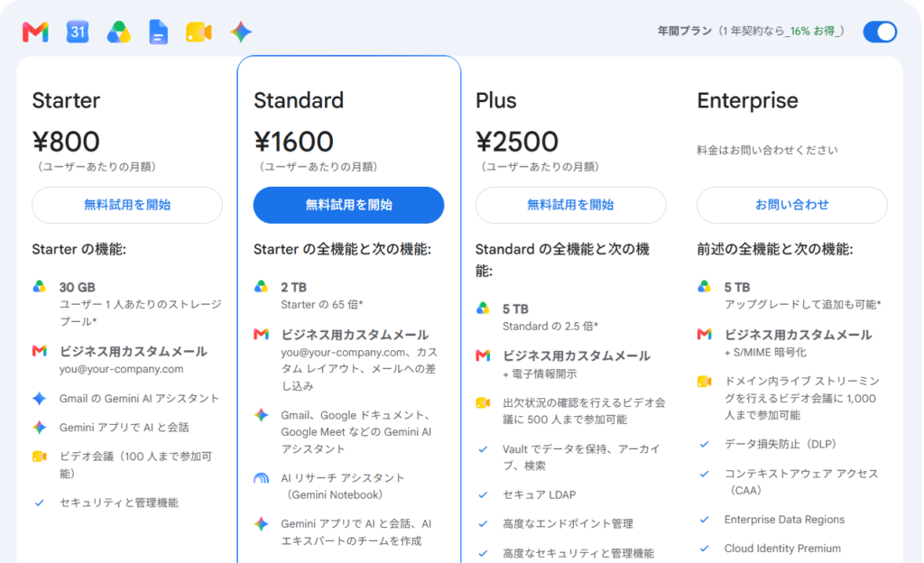
Task: Start free trial for Starter plan
Action: 127,205
